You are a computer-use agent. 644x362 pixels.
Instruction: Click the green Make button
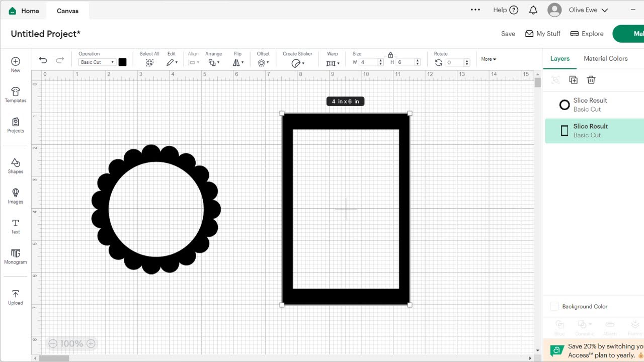click(628, 34)
